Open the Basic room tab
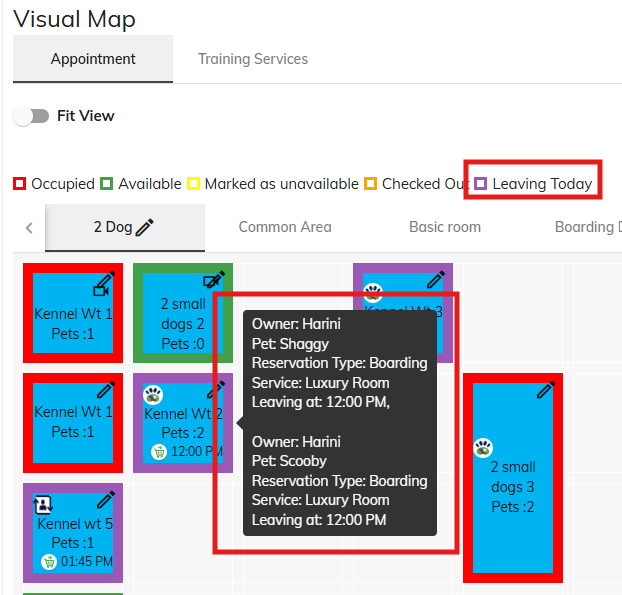The height and width of the screenshot is (595, 622). click(445, 227)
